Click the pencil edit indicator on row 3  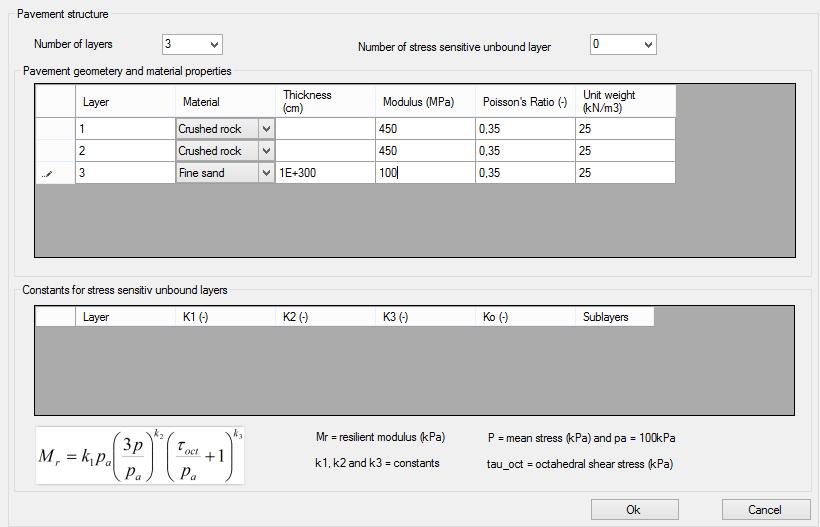(x=47, y=174)
